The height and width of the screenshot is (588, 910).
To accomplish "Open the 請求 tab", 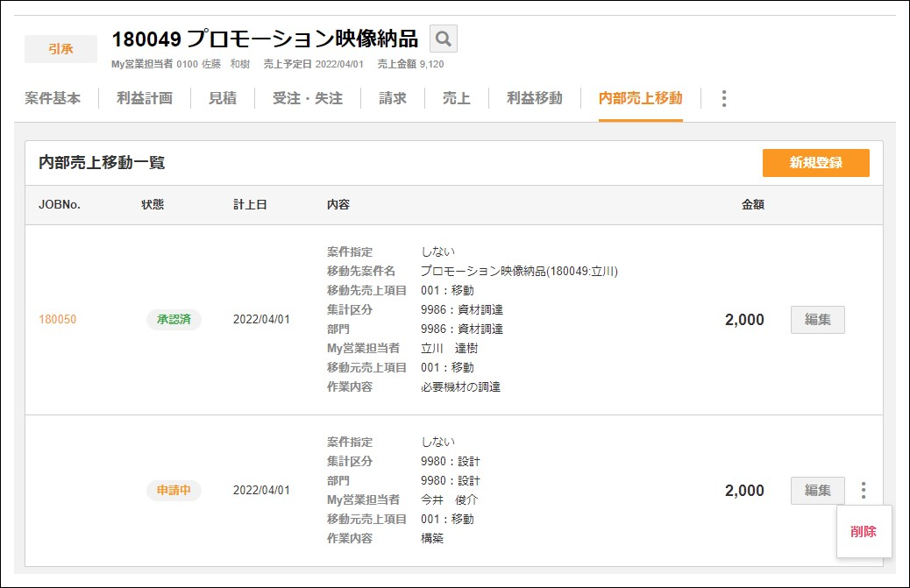I will coord(393,98).
